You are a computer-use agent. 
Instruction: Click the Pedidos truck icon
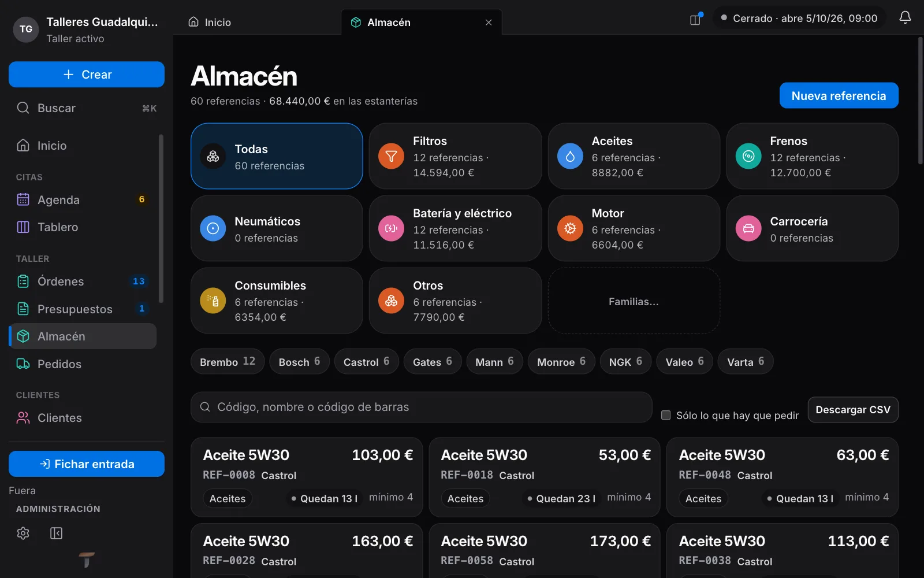[23, 364]
